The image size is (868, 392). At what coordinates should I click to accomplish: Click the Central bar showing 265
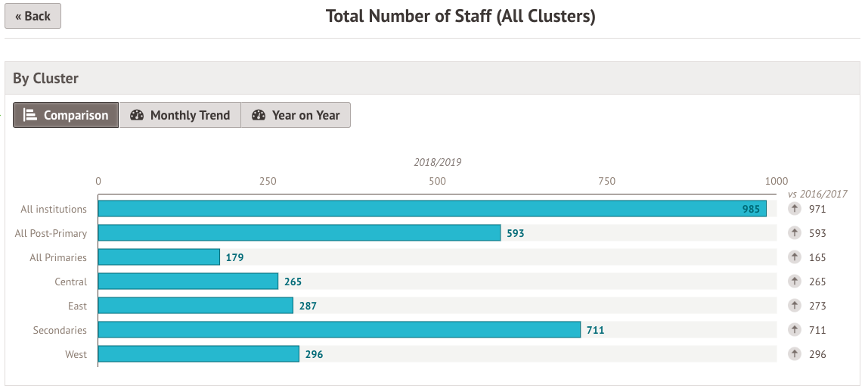click(188, 282)
